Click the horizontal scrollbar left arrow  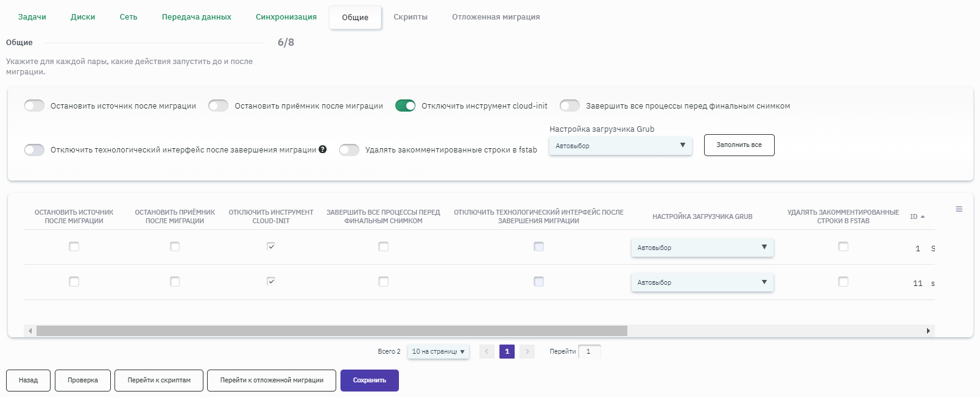click(30, 331)
